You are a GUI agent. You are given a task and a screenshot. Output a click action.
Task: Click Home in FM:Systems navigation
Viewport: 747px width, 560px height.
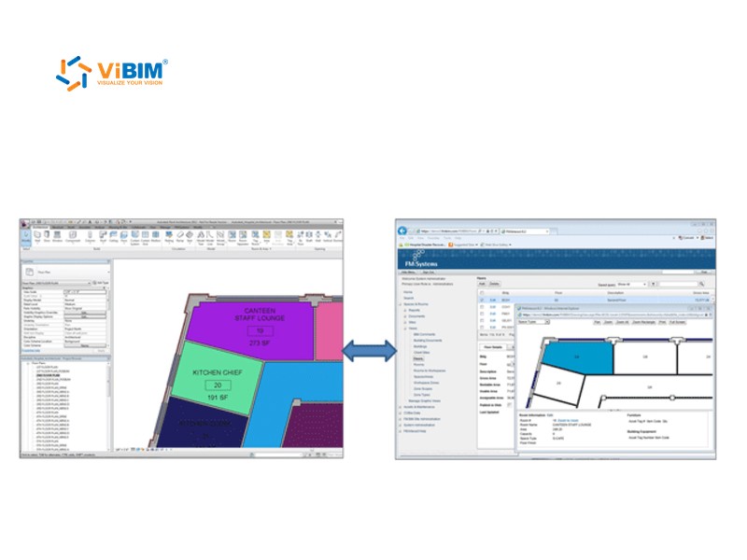(408, 292)
